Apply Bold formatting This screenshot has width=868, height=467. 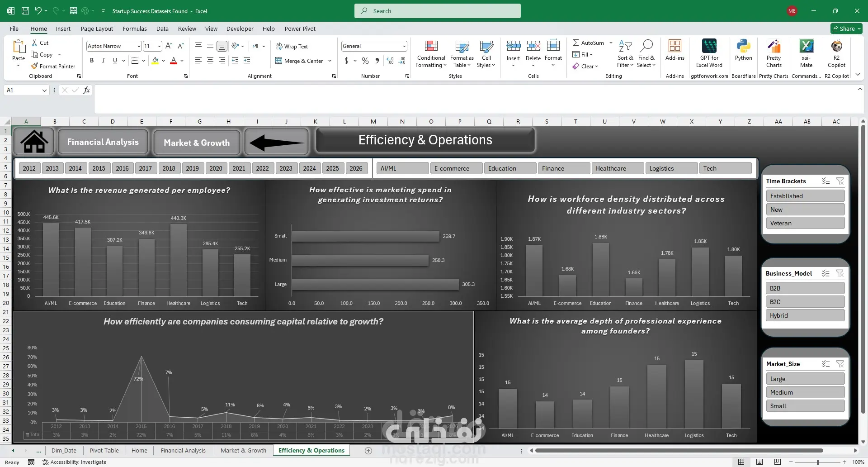92,60
